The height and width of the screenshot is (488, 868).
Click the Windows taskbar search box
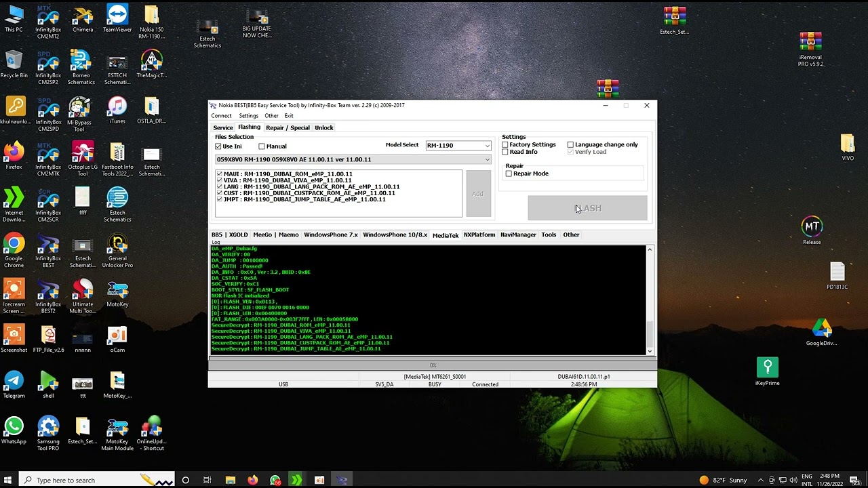(x=98, y=480)
